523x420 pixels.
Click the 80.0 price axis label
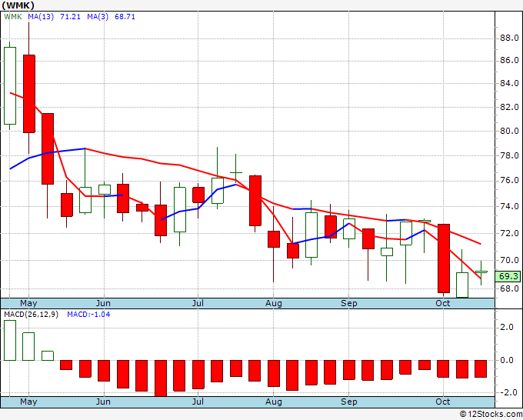pyautogui.click(x=509, y=131)
